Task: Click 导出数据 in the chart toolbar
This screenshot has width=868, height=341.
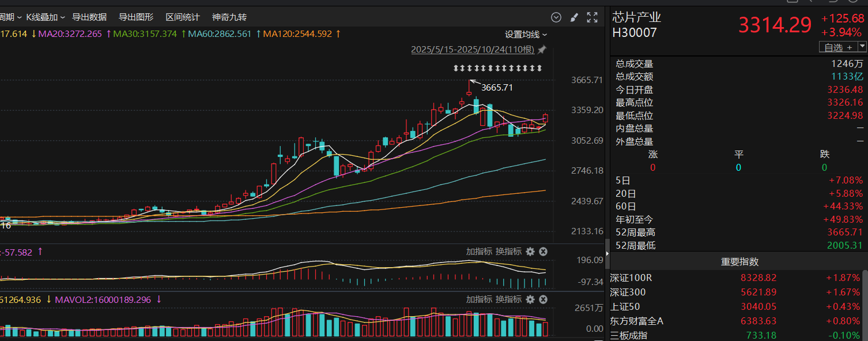Action: click(x=89, y=17)
